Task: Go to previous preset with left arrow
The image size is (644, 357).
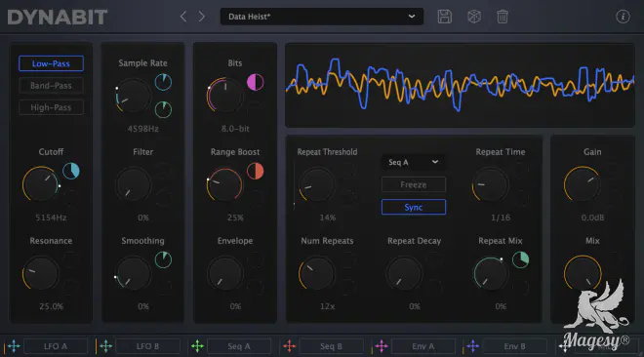Action: [183, 17]
